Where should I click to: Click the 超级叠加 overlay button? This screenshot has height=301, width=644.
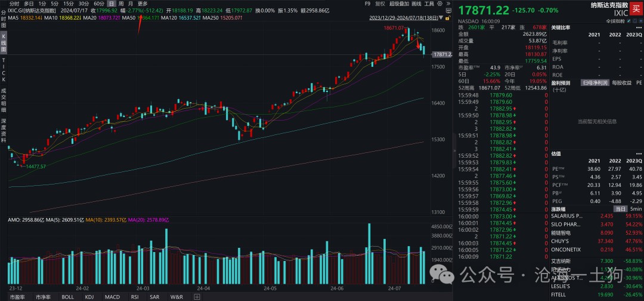[399, 4]
